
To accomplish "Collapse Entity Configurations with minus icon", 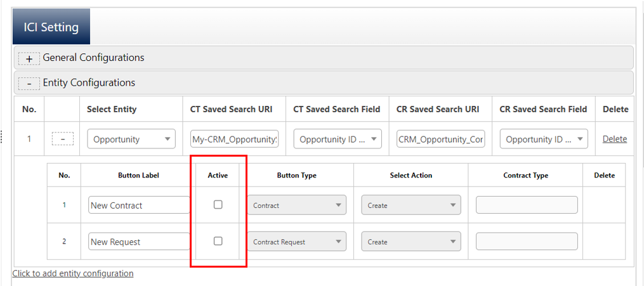I will [29, 83].
